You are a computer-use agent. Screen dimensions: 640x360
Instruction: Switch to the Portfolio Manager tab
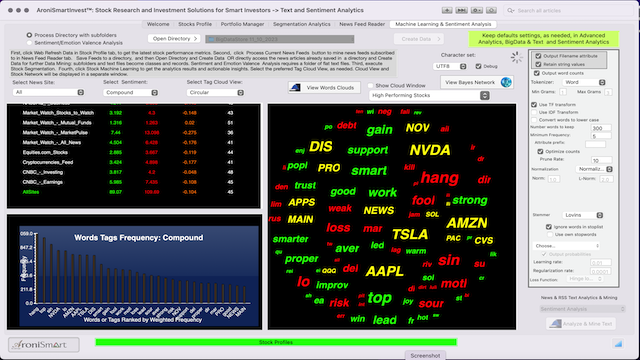[x=242, y=24]
